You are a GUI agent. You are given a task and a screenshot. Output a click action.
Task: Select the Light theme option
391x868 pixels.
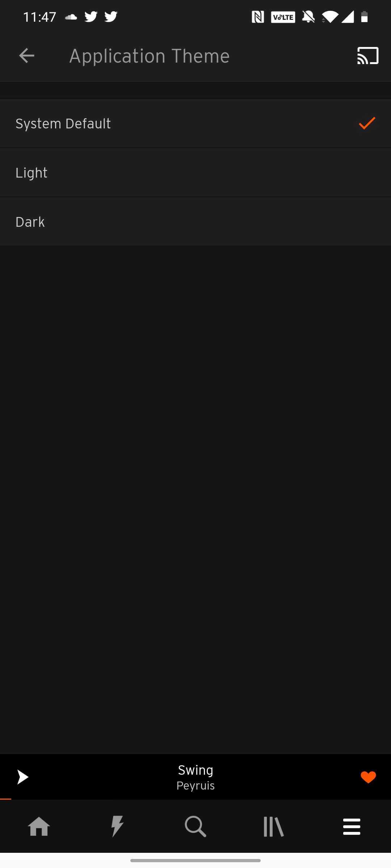(x=195, y=173)
